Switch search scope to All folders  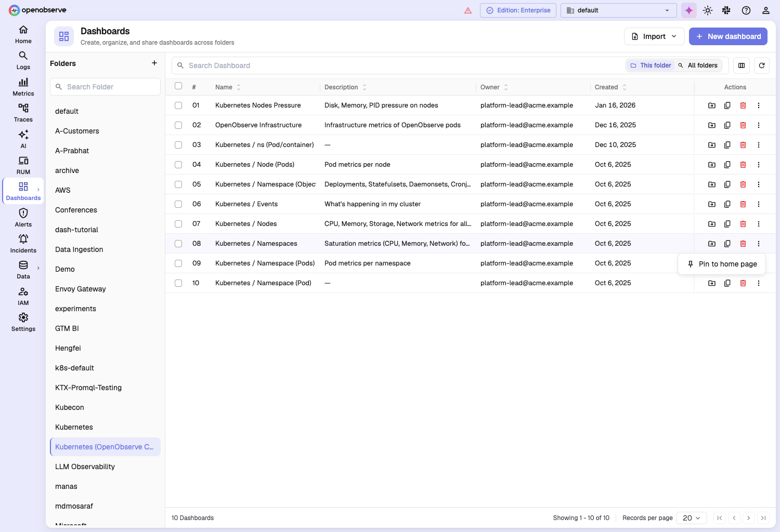697,65
